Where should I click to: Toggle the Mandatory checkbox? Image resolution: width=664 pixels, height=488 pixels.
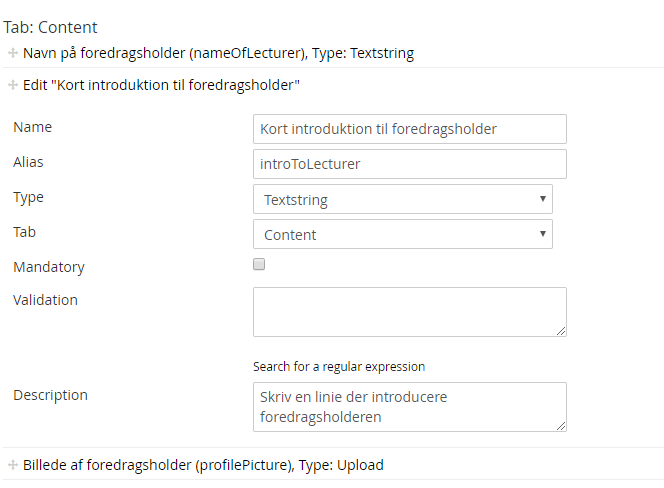tap(259, 265)
